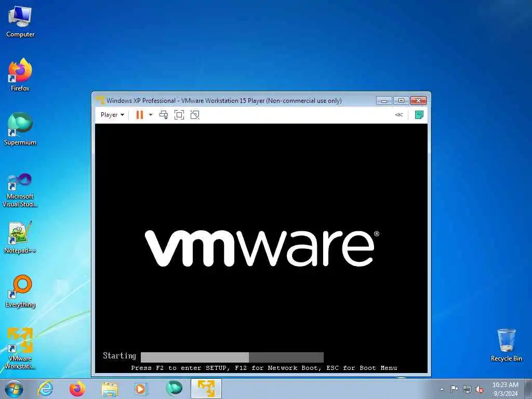Open the muted volume tray icon
Screen dimensions: 532x399
pos(480,390)
